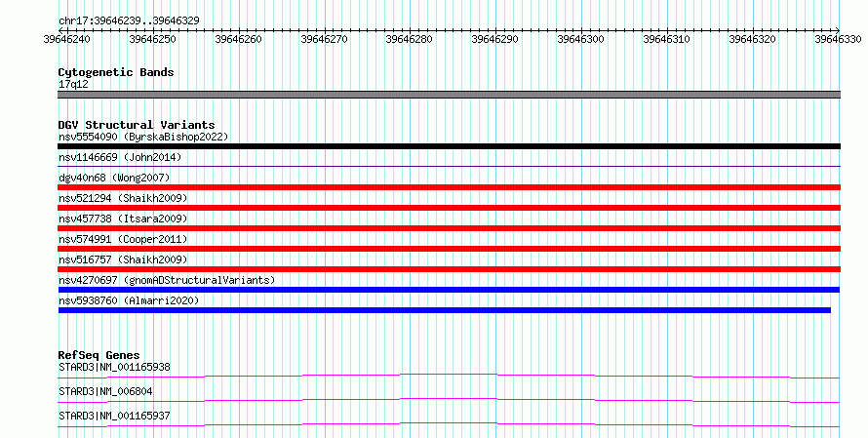Click the blue nsv4270697 variant bar
Viewport: 868px width, 438px height.
[x=449, y=290]
